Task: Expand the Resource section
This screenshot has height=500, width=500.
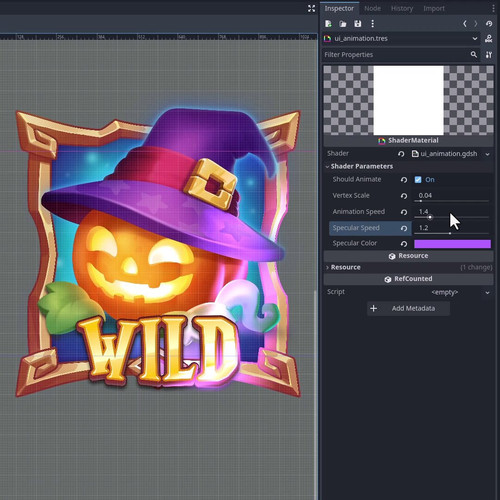Action: tap(345, 267)
